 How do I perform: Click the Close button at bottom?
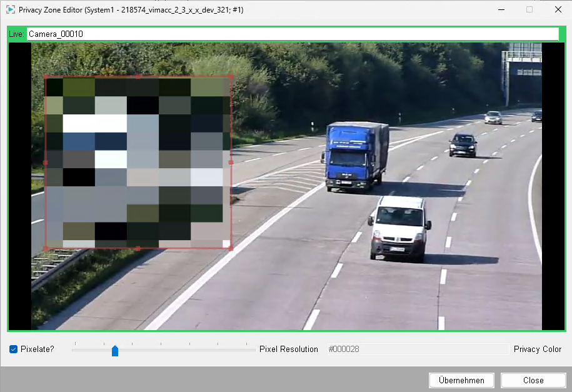click(x=533, y=380)
